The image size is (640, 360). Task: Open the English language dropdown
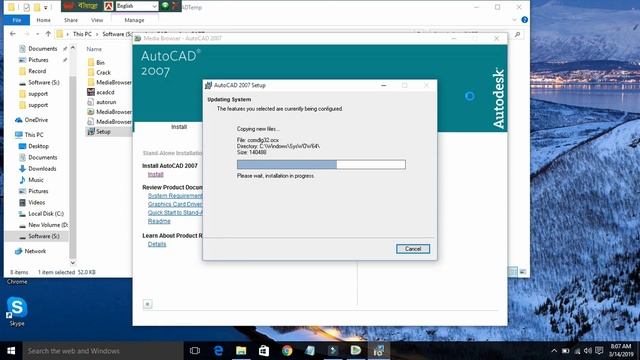[x=137, y=6]
